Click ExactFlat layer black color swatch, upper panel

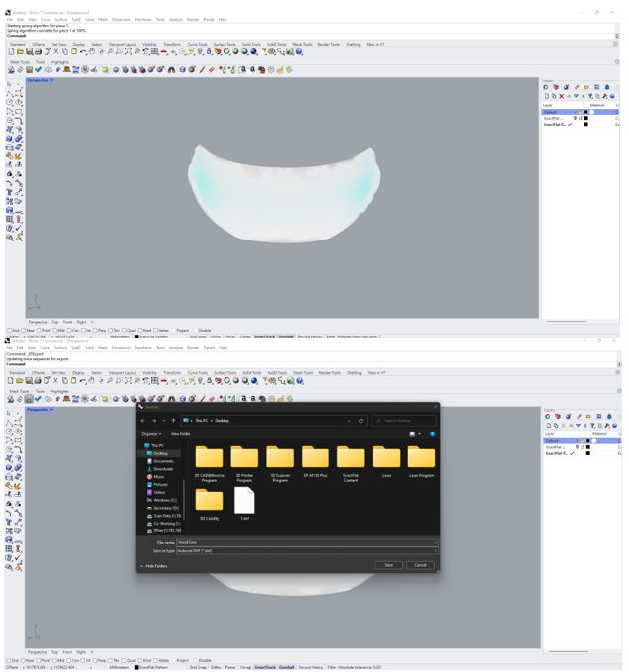click(586, 118)
